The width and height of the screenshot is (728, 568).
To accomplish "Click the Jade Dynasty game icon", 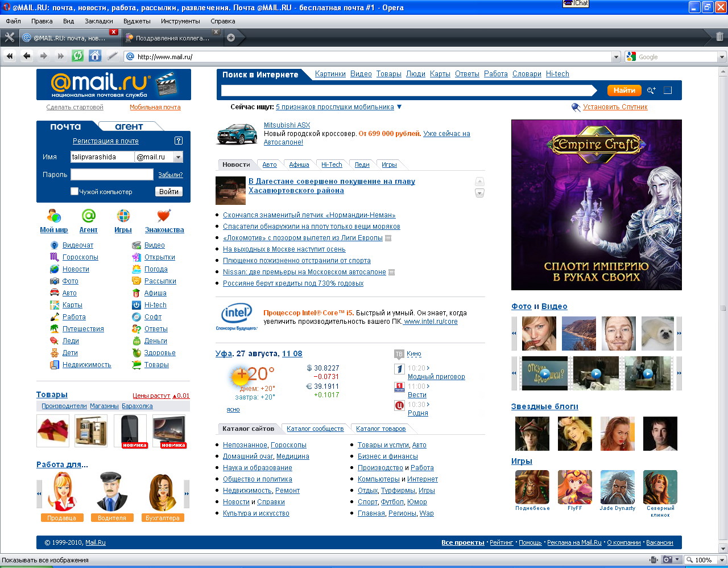I will [618, 487].
